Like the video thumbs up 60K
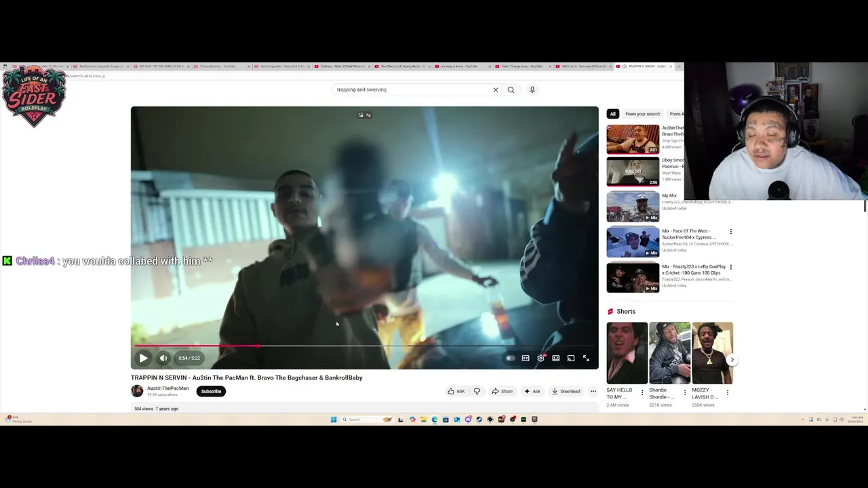Image resolution: width=868 pixels, height=488 pixels. pos(456,391)
